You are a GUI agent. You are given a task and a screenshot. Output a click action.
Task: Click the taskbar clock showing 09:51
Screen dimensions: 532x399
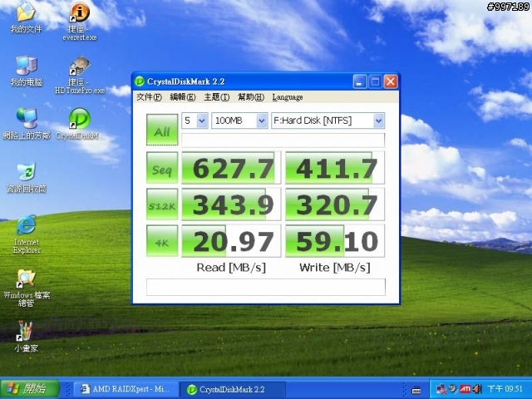[x=505, y=389]
